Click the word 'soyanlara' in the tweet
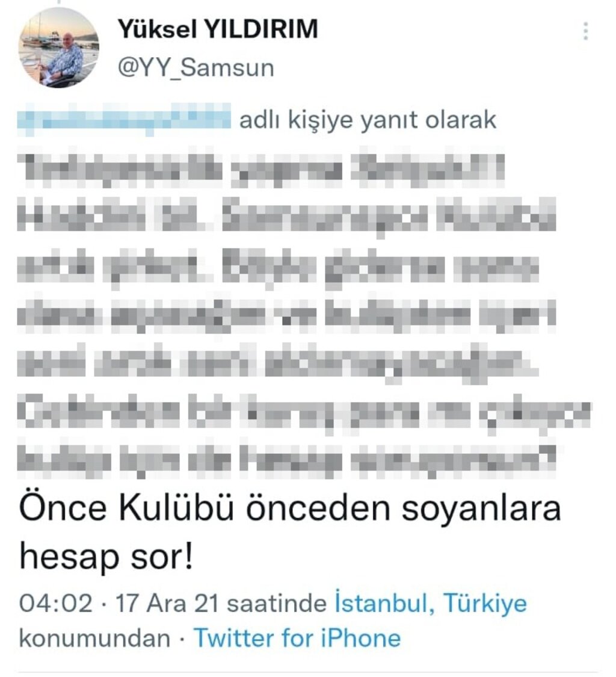Image resolution: width=616 pixels, height=677 pixels. click(x=482, y=508)
